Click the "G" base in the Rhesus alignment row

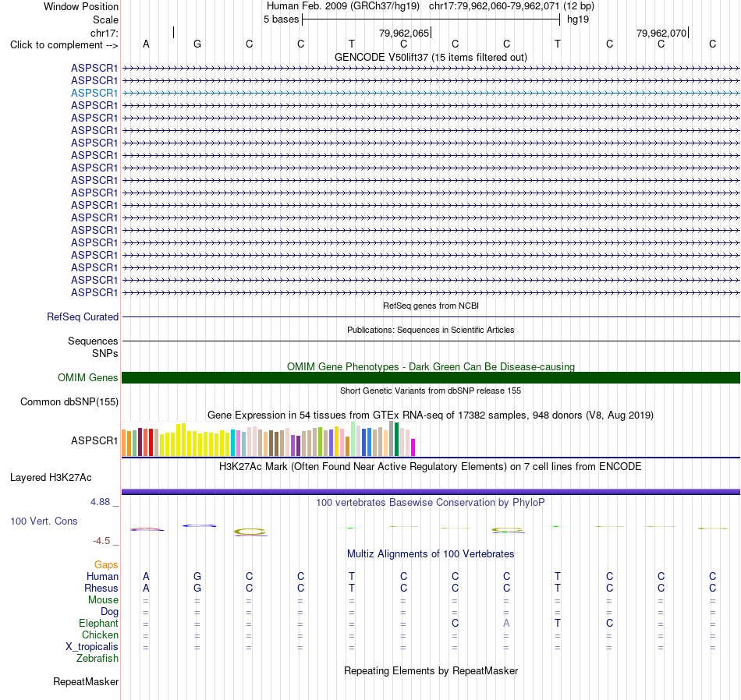[197, 588]
